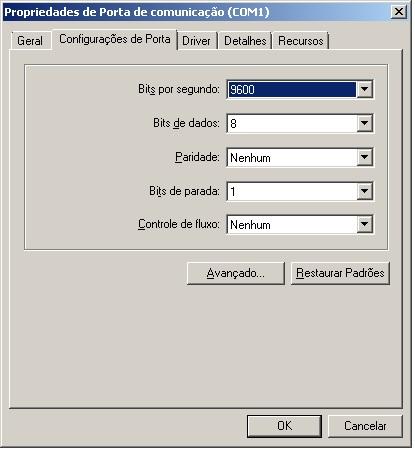Go to the Detalhes tab
The height and width of the screenshot is (452, 415).
coord(245,41)
